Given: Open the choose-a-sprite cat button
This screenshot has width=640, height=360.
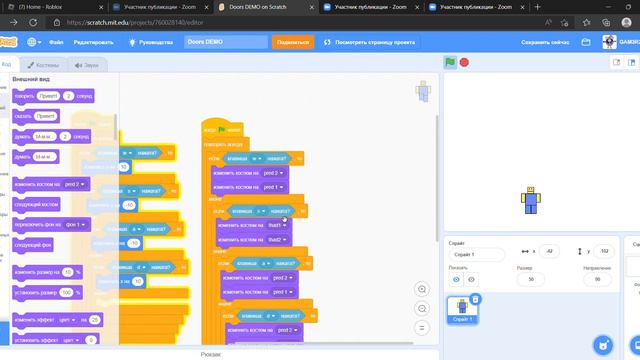Looking at the screenshot, I should point(603,345).
